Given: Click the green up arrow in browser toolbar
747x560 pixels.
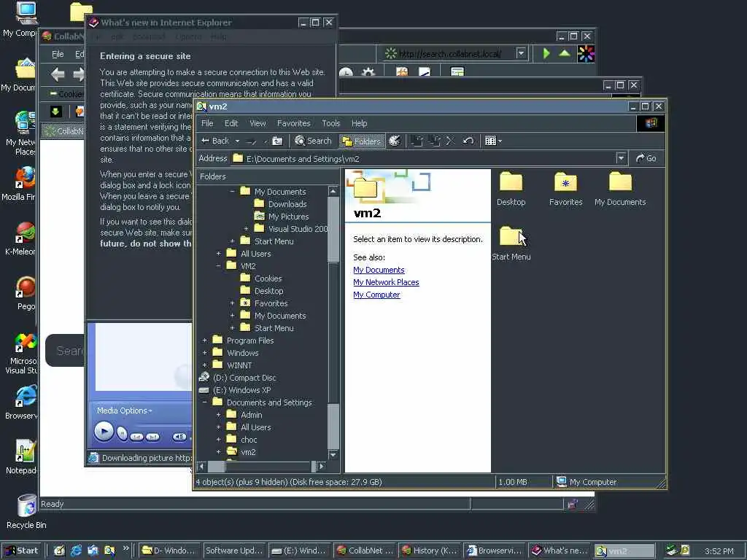Looking at the screenshot, I should (x=565, y=53).
